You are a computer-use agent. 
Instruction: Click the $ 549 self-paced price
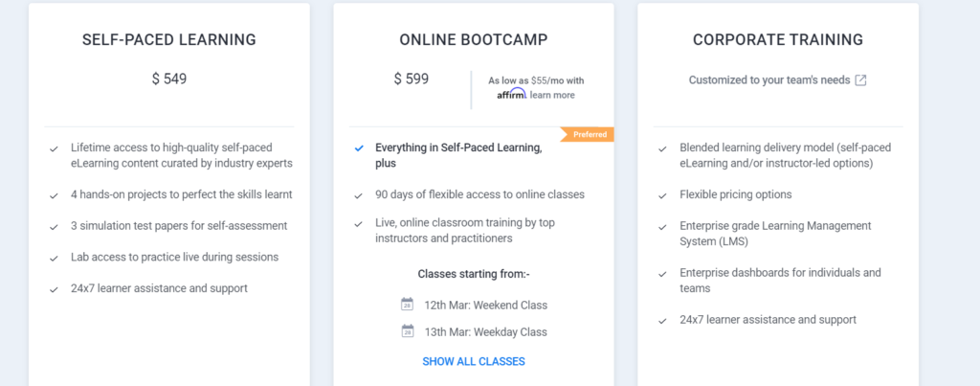point(169,79)
